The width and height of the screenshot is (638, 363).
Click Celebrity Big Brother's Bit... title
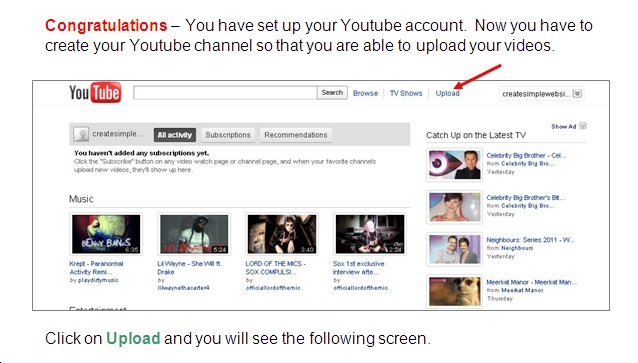[526, 198]
